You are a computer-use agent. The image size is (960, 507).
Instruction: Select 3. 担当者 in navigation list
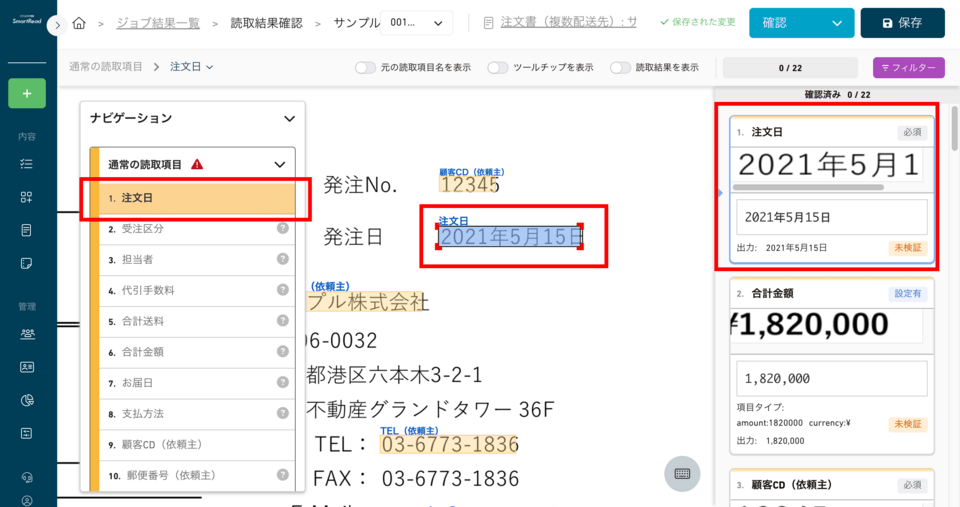tap(197, 260)
